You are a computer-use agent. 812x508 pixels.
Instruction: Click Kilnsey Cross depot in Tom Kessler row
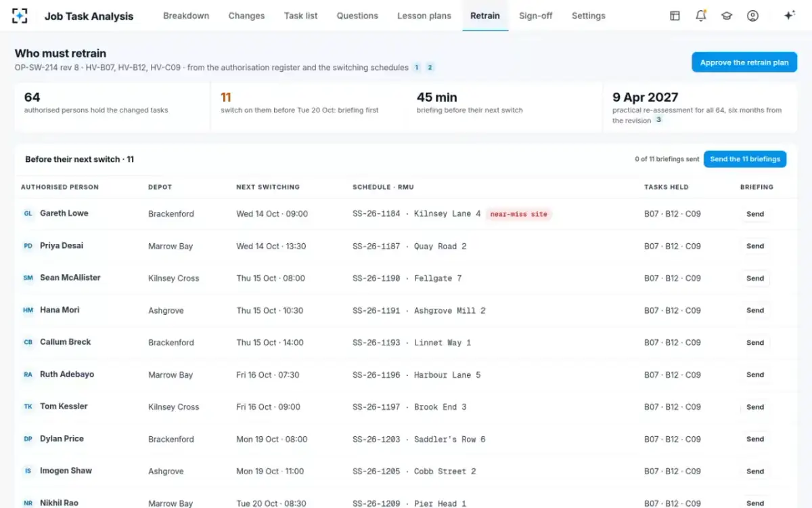(x=174, y=407)
